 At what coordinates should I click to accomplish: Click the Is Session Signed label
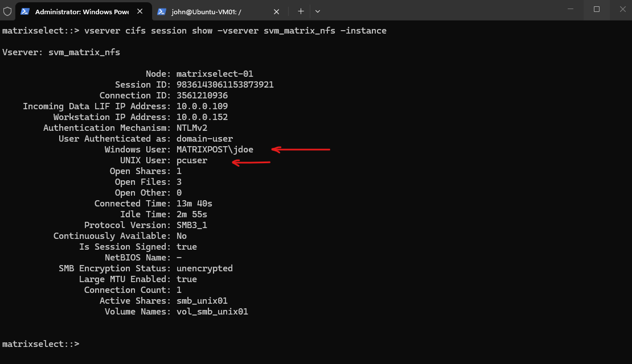point(125,247)
